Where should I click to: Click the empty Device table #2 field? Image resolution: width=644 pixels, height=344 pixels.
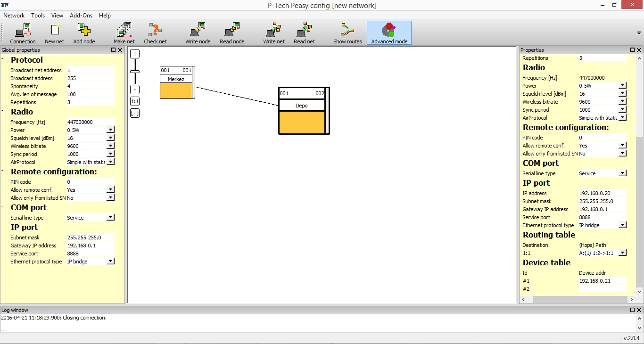click(602, 289)
